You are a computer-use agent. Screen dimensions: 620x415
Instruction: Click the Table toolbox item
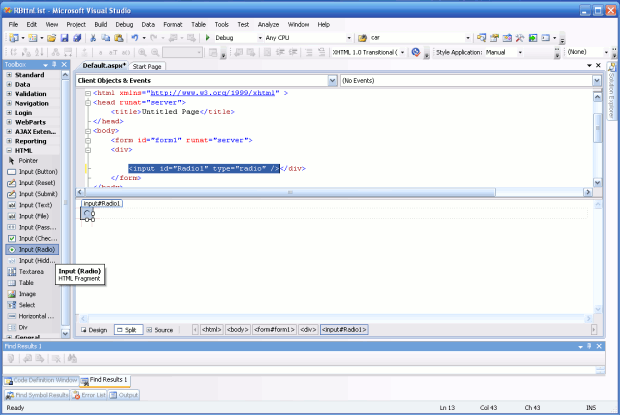(27, 283)
